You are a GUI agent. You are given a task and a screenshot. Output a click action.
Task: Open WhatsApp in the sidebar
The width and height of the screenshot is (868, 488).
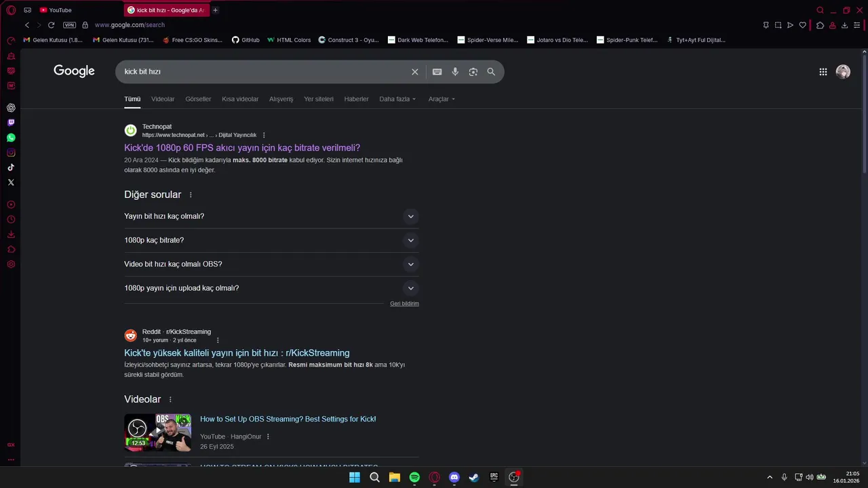click(x=11, y=138)
